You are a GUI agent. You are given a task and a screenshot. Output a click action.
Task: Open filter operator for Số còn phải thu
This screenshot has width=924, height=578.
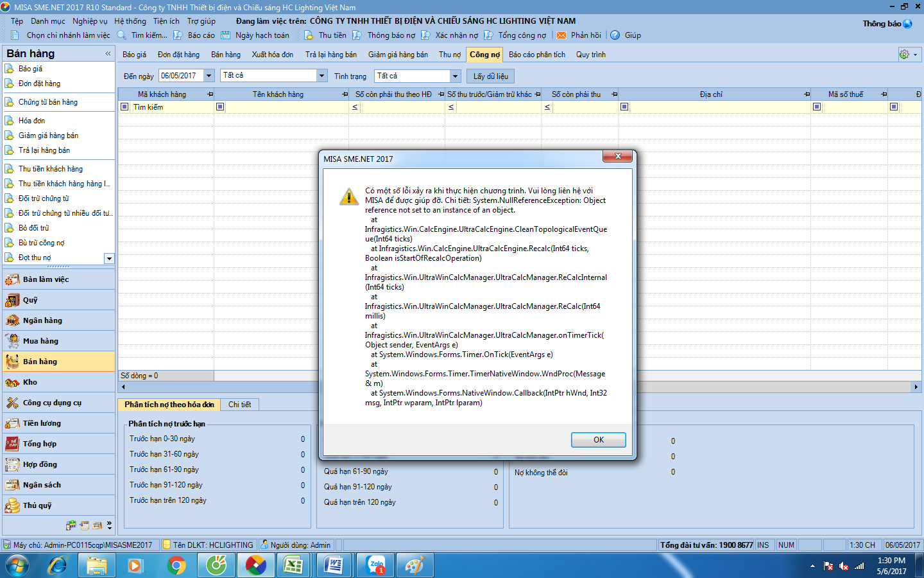coord(547,107)
